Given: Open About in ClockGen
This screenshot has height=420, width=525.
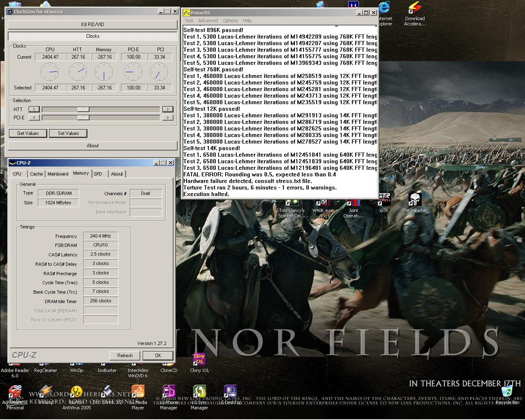Looking at the screenshot, I should [93, 146].
